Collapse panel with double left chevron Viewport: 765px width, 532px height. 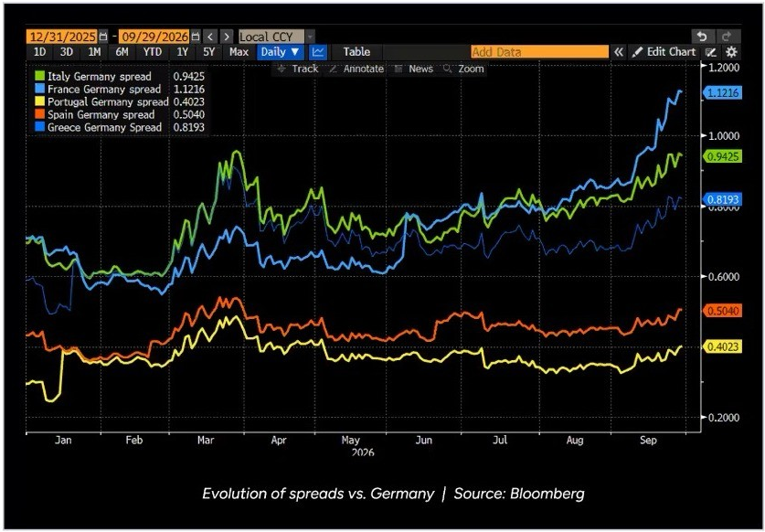618,52
